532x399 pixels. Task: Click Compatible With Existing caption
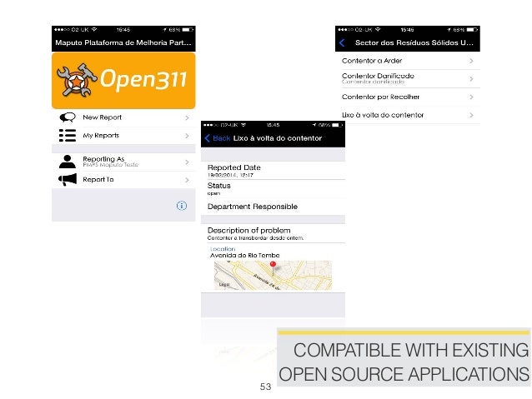(x=404, y=362)
